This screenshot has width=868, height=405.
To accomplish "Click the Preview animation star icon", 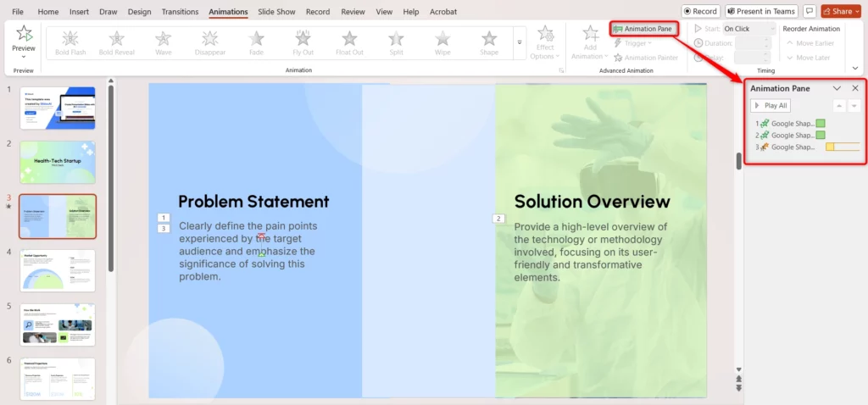I will [x=24, y=34].
